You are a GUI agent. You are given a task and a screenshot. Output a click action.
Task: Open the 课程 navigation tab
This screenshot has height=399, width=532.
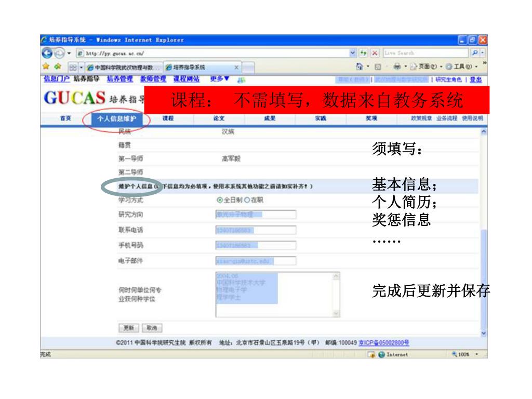coord(168,118)
